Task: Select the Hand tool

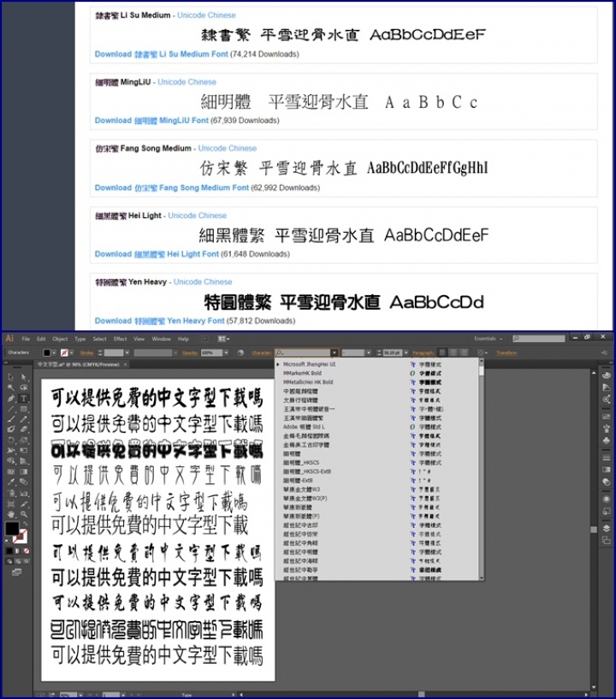Action: pyautogui.click(x=11, y=514)
